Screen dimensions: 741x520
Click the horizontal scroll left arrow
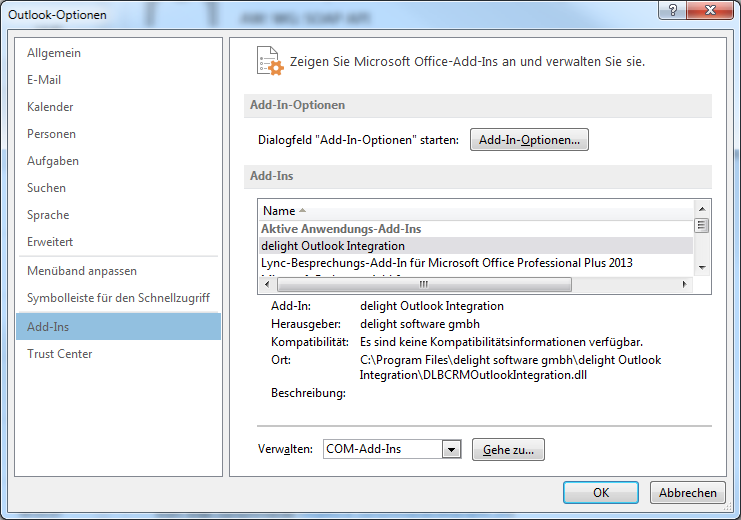click(x=266, y=284)
